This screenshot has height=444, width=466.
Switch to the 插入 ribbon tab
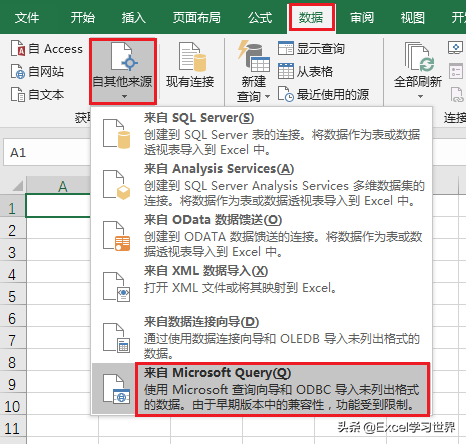[133, 18]
